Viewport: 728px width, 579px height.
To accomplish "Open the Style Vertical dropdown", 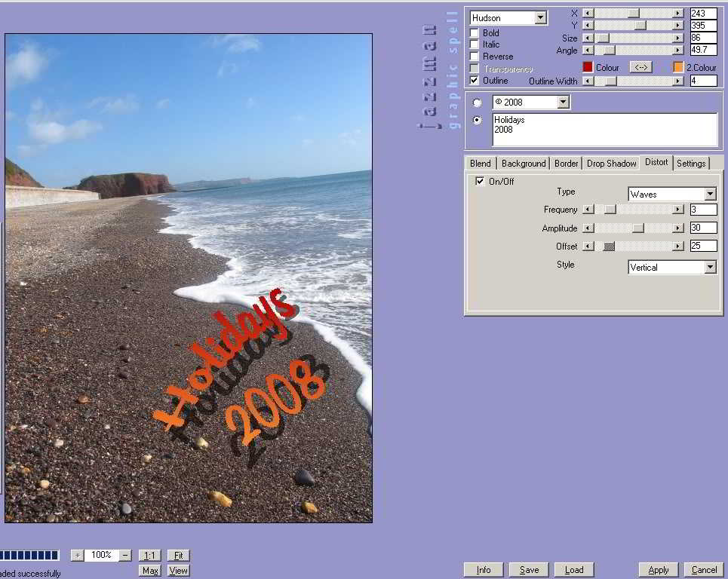I will (x=710, y=268).
